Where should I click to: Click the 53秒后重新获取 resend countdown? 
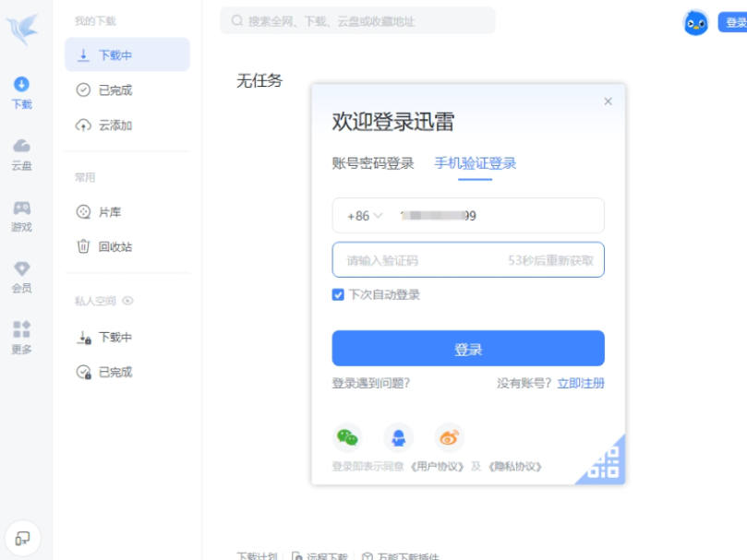550,260
